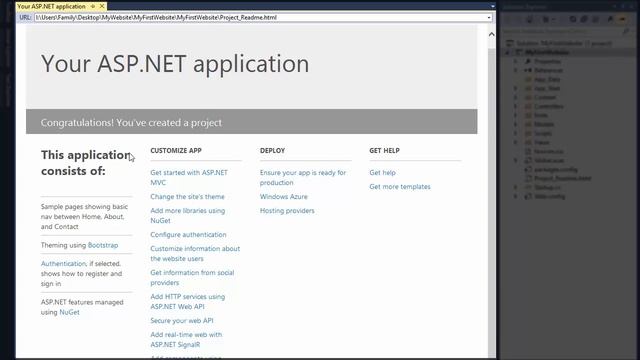Expand the Controllers folder arrow in Solution Explorer
The height and width of the screenshot is (360, 640).
coord(516,106)
